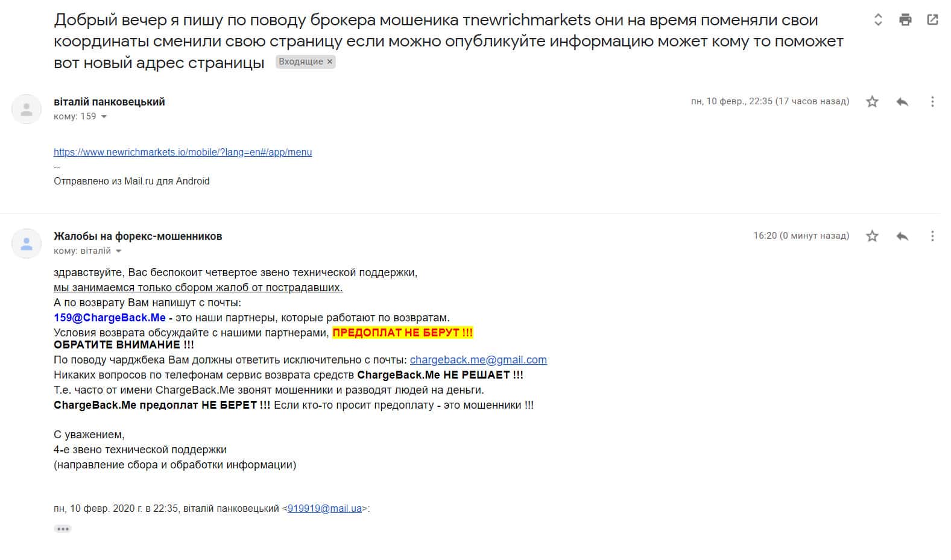Expand all messages in thread

coord(878,20)
